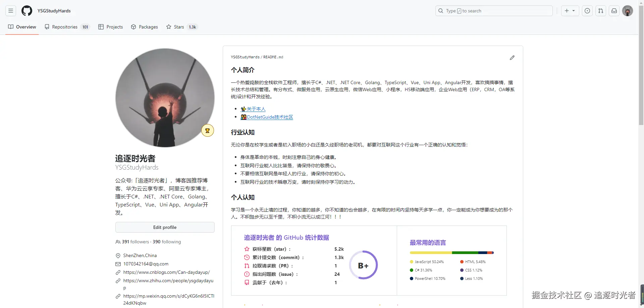Screen dimensions: 644x308
Task: Open the Pull requests header icon
Action: coord(601,11)
